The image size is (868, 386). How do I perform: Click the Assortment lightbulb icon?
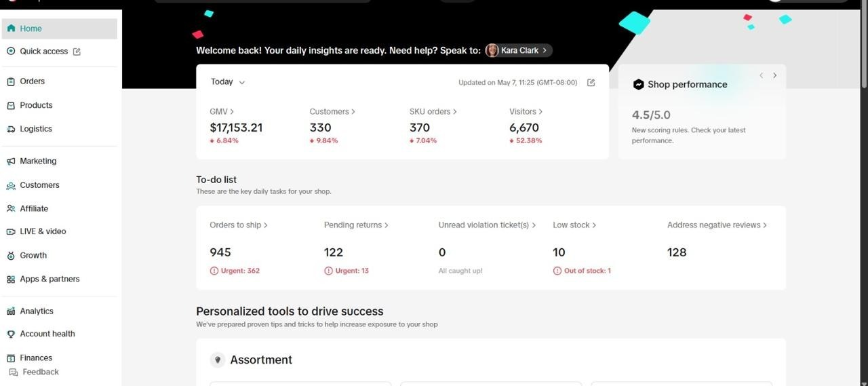217,360
